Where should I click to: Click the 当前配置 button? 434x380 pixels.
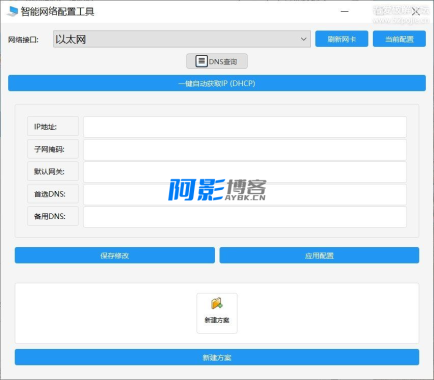[399, 39]
